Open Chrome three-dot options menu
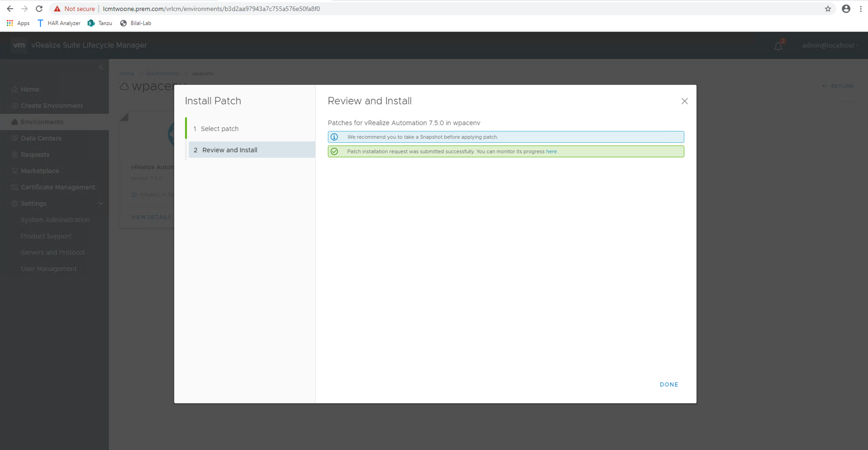 coord(860,9)
